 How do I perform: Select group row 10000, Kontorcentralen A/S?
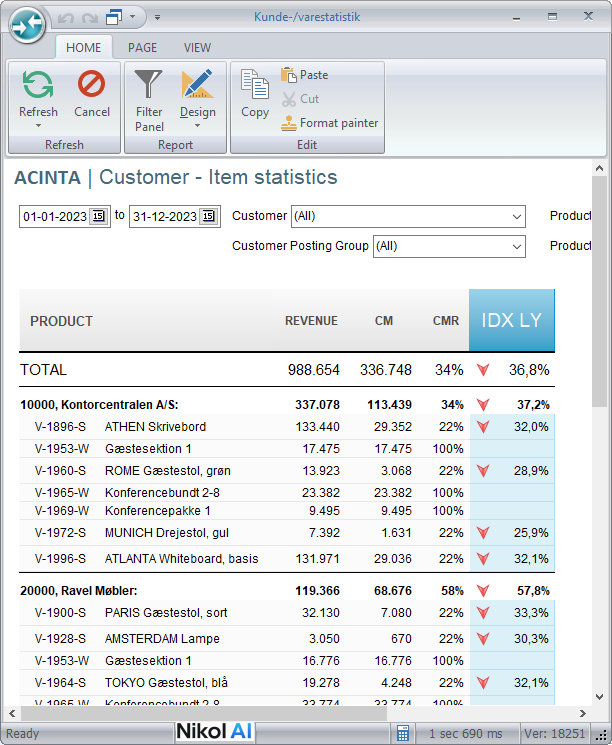287,405
